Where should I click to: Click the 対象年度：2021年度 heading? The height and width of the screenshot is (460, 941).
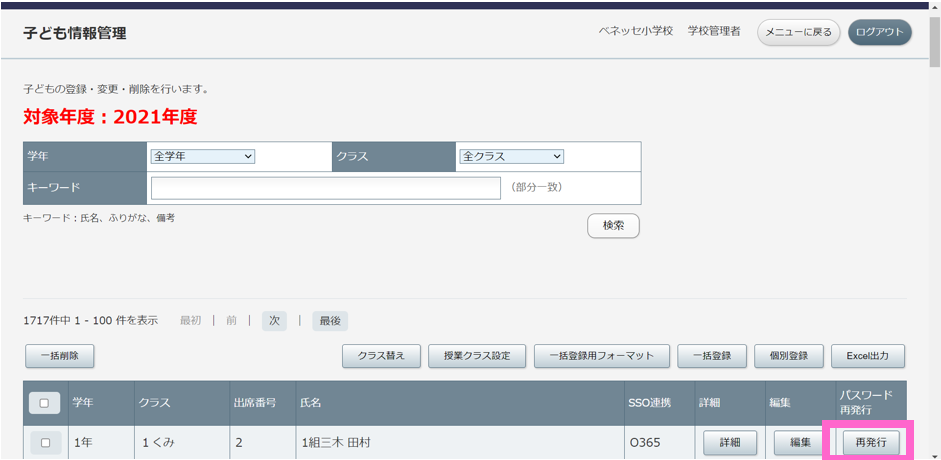tap(110, 117)
